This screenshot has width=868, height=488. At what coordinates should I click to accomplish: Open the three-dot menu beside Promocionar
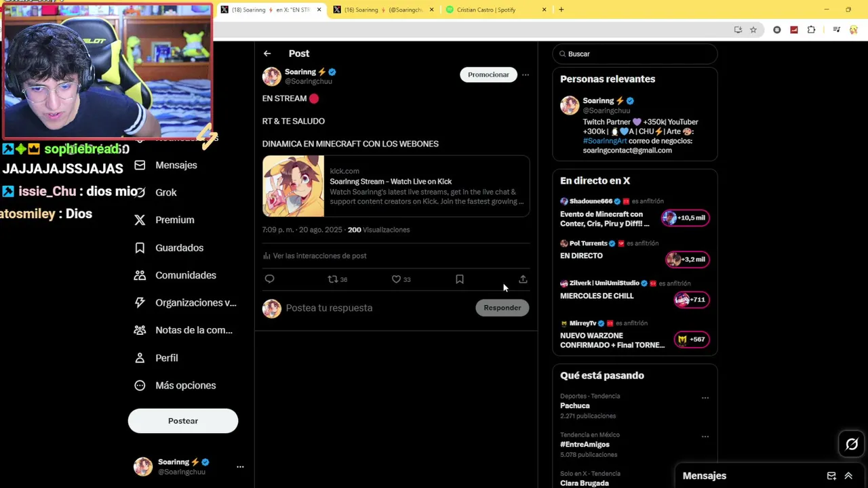(525, 75)
